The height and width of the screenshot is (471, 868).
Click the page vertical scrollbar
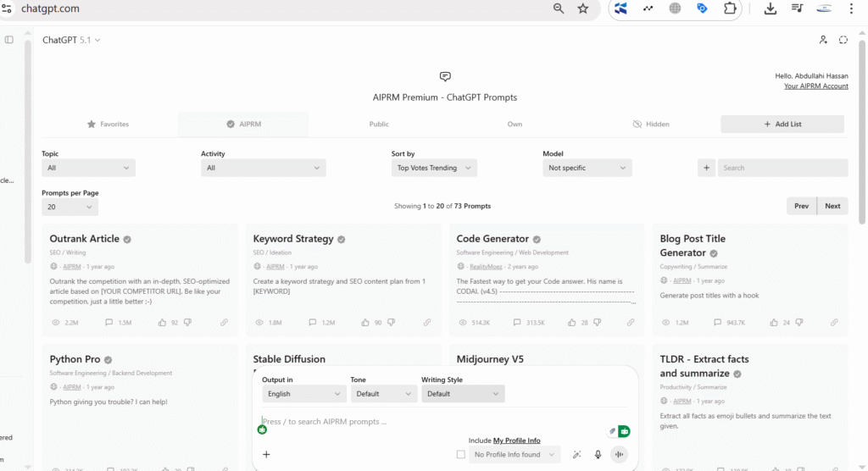click(862, 131)
